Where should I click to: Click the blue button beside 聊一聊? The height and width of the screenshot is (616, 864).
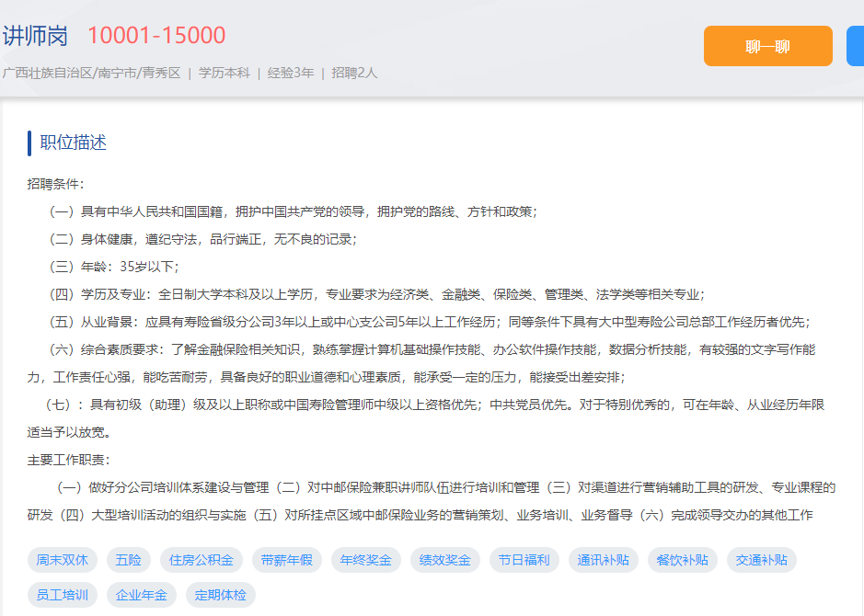(x=855, y=46)
